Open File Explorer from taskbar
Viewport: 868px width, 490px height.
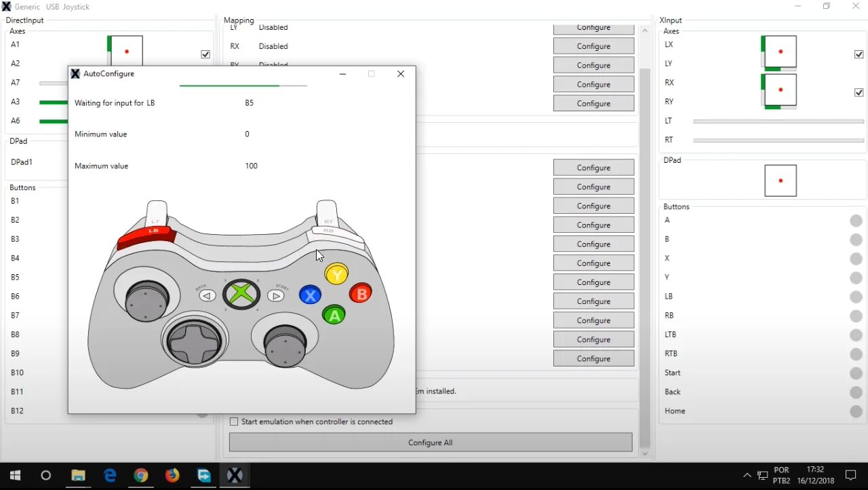click(78, 475)
